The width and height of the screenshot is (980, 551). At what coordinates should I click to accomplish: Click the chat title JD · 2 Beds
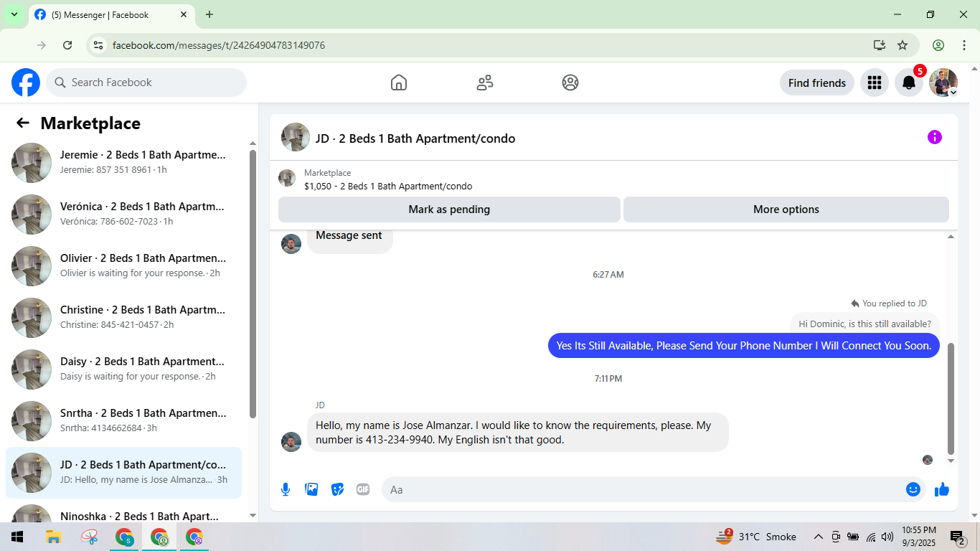pyautogui.click(x=415, y=138)
